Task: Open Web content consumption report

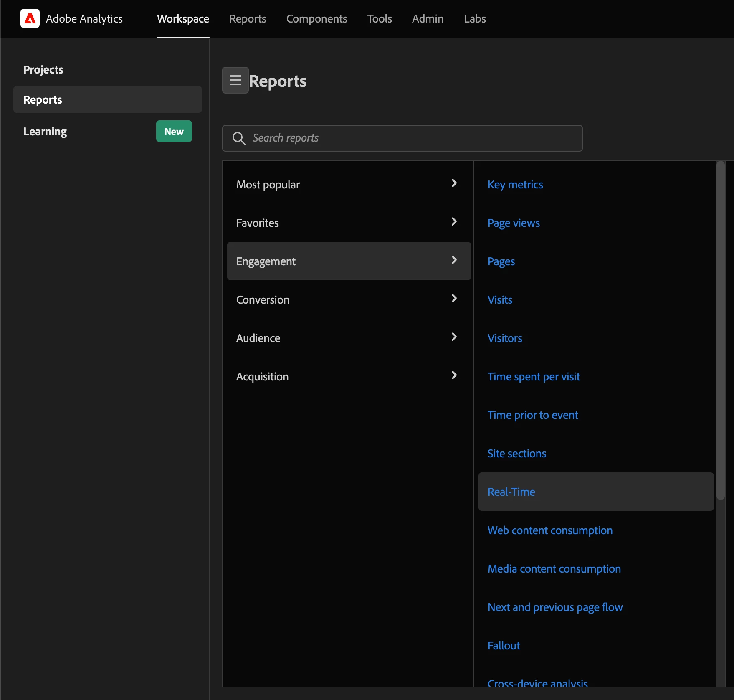Action: (x=550, y=530)
